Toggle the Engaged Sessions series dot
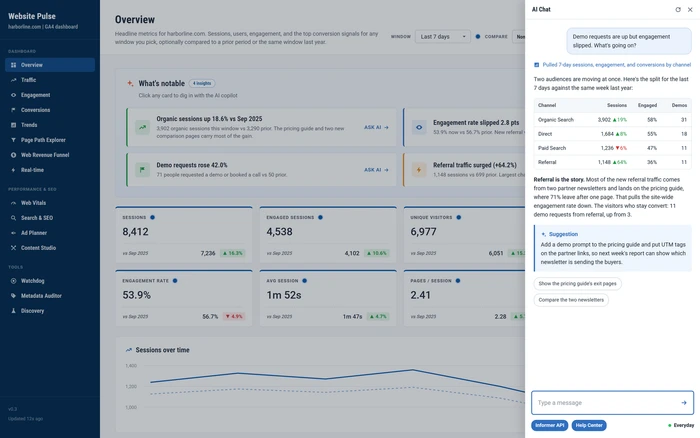 [320, 217]
